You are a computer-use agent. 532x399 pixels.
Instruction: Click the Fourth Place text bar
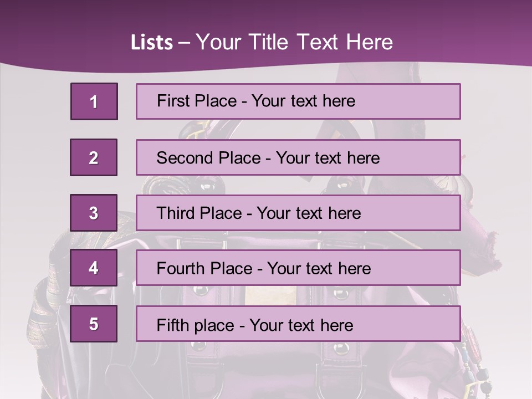pos(298,268)
